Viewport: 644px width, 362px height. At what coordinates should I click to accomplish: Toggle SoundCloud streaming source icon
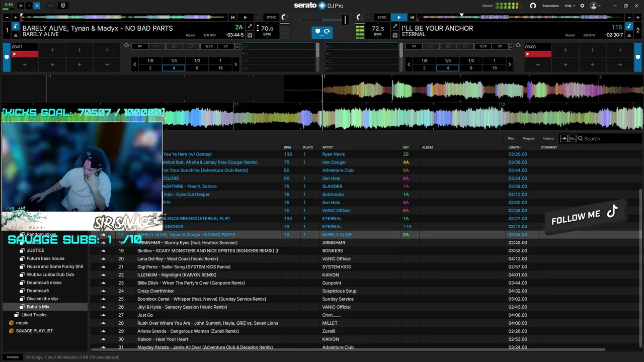563,138
